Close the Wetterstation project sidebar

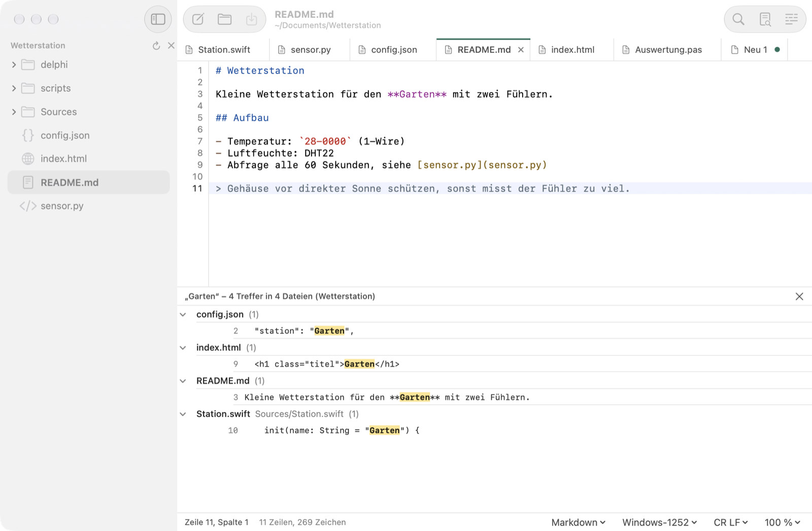[171, 46]
